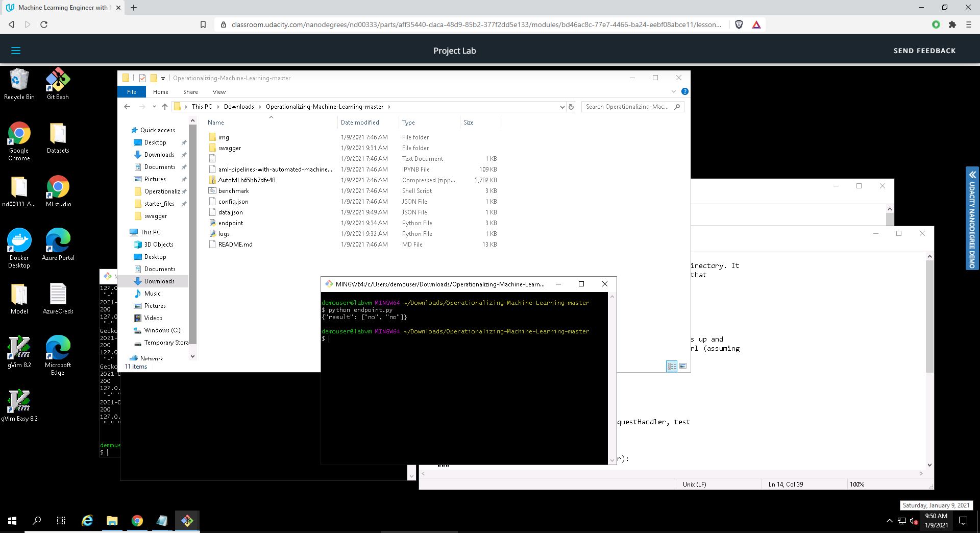
Task: Open Docker Desktop icon on desktop
Action: (x=19, y=247)
